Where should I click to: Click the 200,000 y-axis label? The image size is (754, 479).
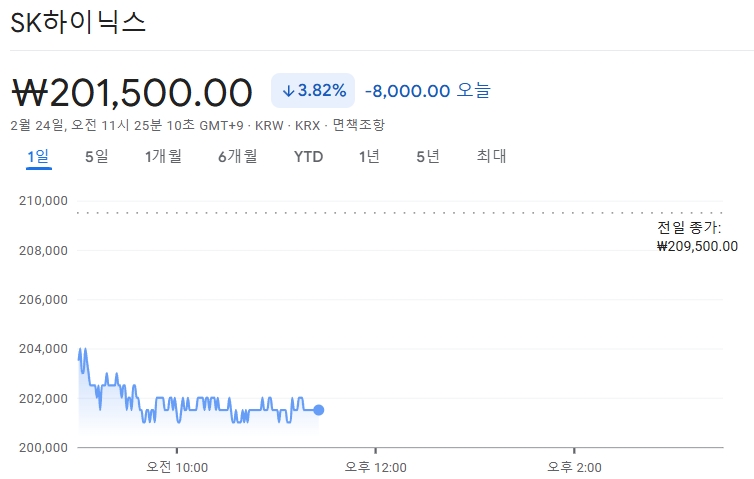(43, 448)
